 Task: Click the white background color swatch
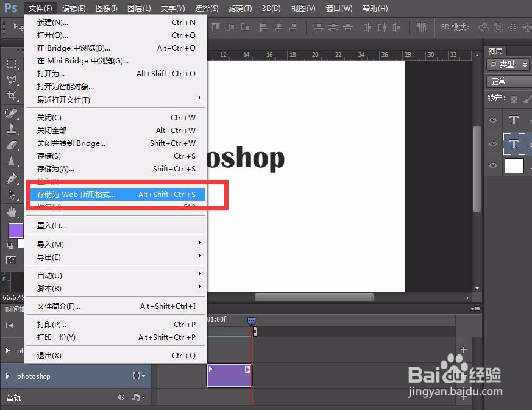tap(21, 243)
